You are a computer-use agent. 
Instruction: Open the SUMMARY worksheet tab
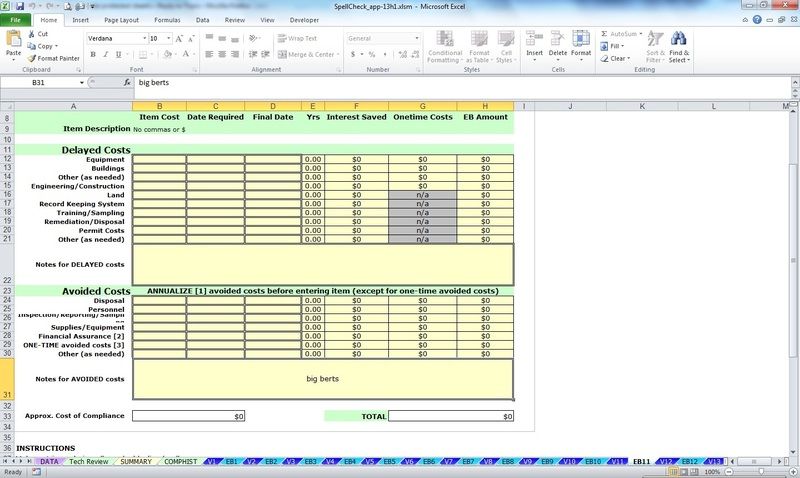(x=136, y=462)
